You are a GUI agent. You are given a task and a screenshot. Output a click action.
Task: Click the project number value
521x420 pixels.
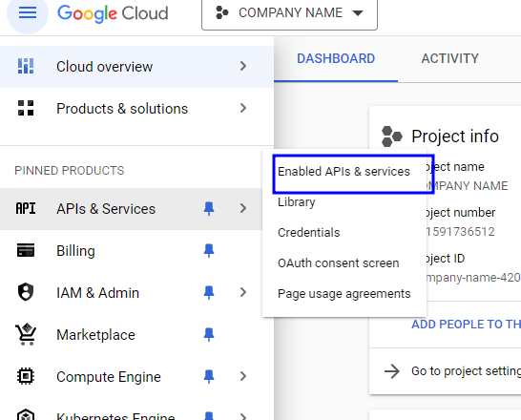[x=461, y=232]
